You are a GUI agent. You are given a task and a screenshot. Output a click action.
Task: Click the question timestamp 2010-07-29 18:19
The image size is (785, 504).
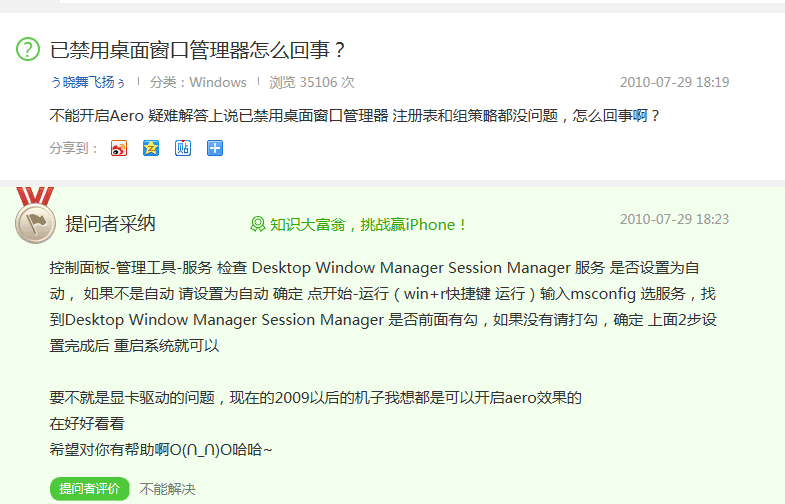coord(674,82)
